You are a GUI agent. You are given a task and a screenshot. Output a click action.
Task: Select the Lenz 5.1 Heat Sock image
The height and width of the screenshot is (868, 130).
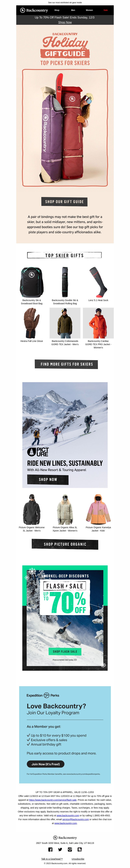[98, 282]
